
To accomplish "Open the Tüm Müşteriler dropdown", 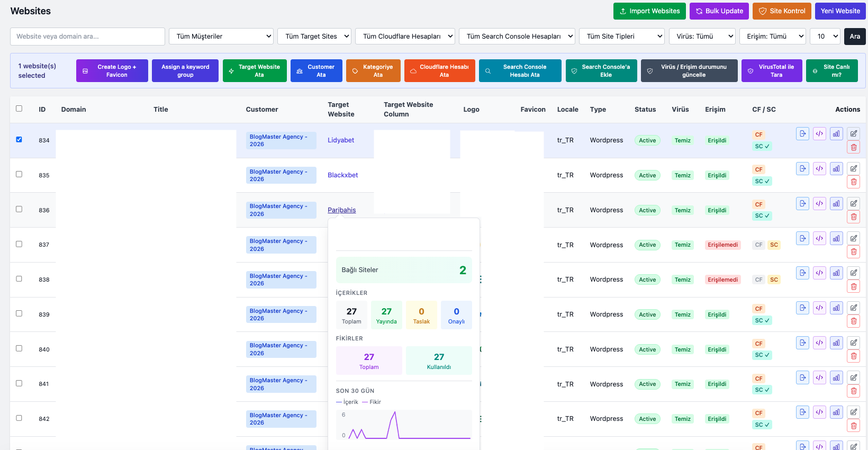I will pyautogui.click(x=221, y=37).
